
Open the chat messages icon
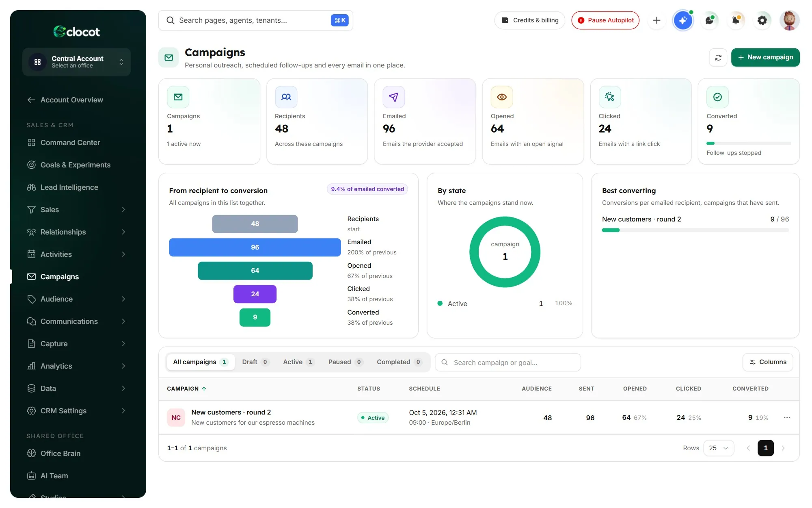coord(709,20)
